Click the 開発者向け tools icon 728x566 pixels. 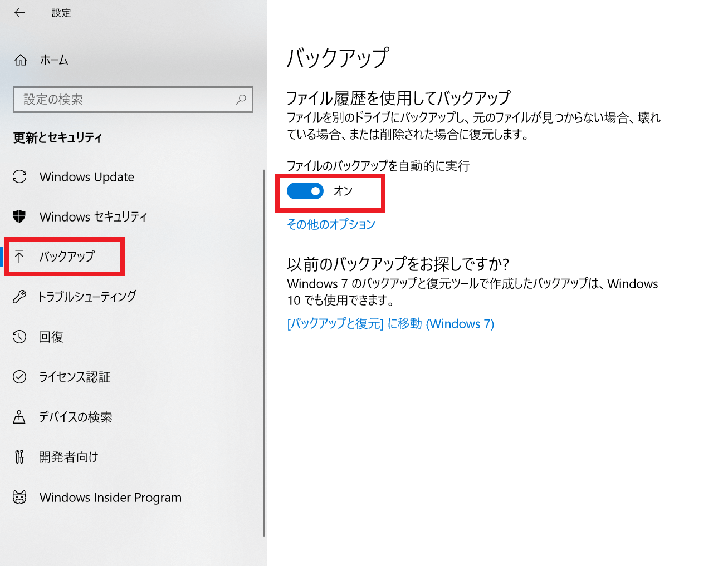pyautogui.click(x=19, y=457)
